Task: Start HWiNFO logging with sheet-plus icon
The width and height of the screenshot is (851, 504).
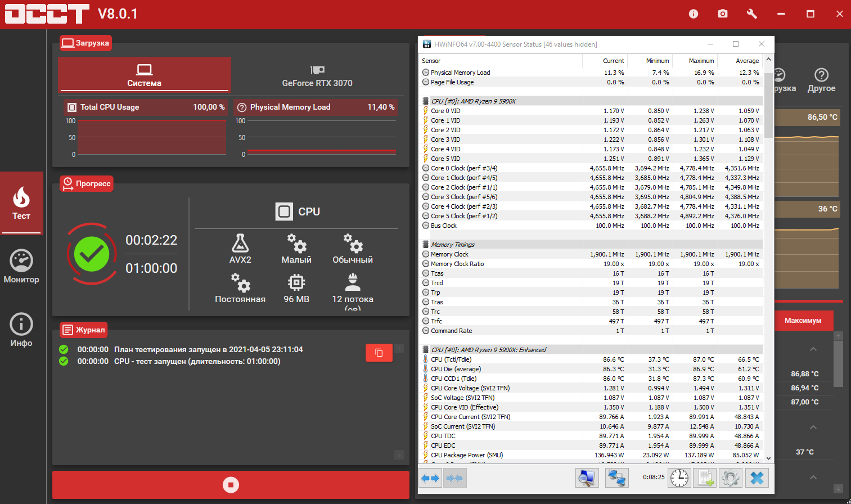Action: [x=705, y=478]
